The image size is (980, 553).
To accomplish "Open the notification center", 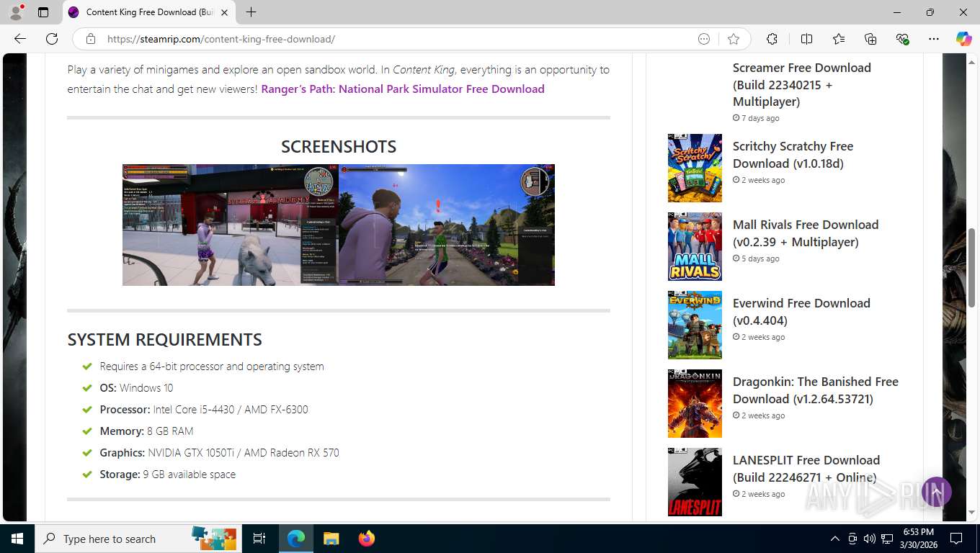I will tap(956, 539).
